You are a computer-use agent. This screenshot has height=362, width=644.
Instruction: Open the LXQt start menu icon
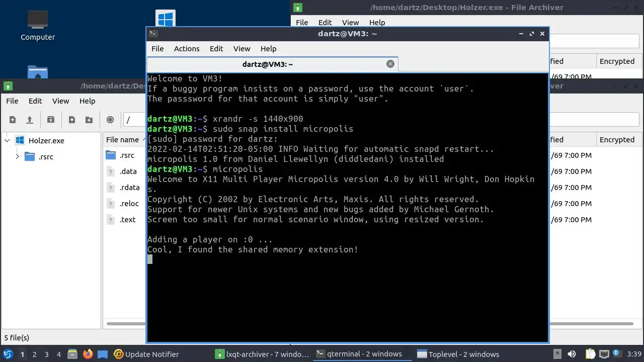click(8, 354)
